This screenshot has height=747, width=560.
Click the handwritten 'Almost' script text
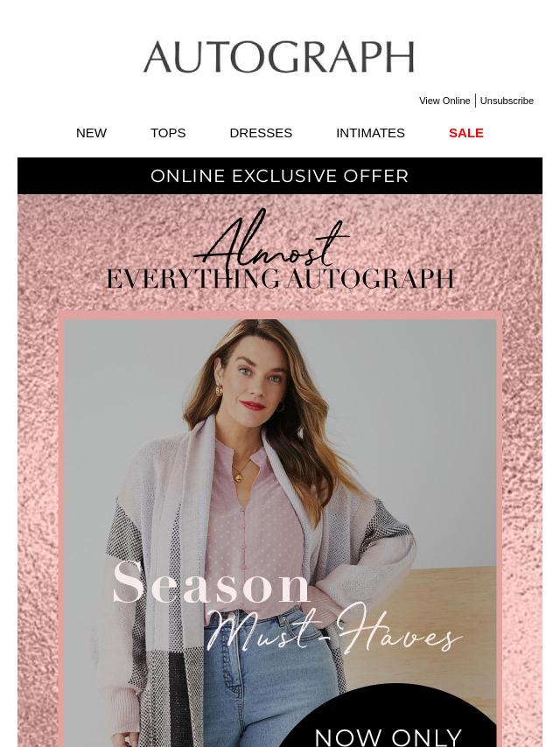click(270, 240)
